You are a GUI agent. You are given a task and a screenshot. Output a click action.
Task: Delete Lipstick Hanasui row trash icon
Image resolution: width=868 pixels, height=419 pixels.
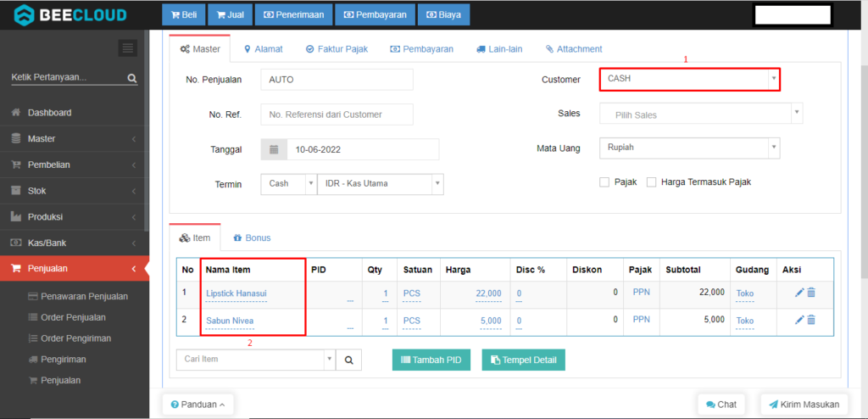[811, 293]
